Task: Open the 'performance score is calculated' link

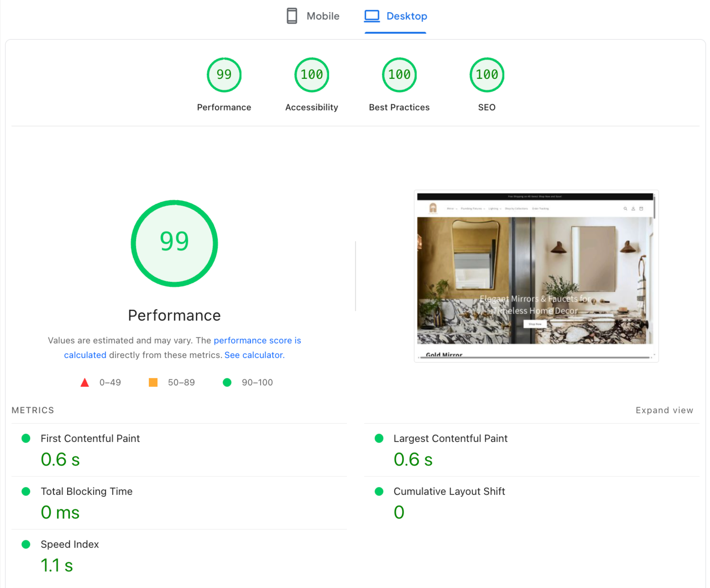Action: (257, 341)
